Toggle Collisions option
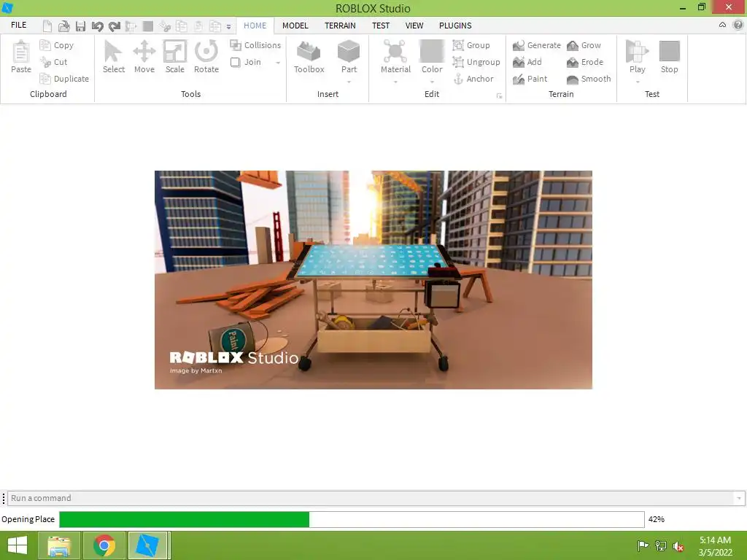Image resolution: width=747 pixels, height=560 pixels. click(x=255, y=45)
